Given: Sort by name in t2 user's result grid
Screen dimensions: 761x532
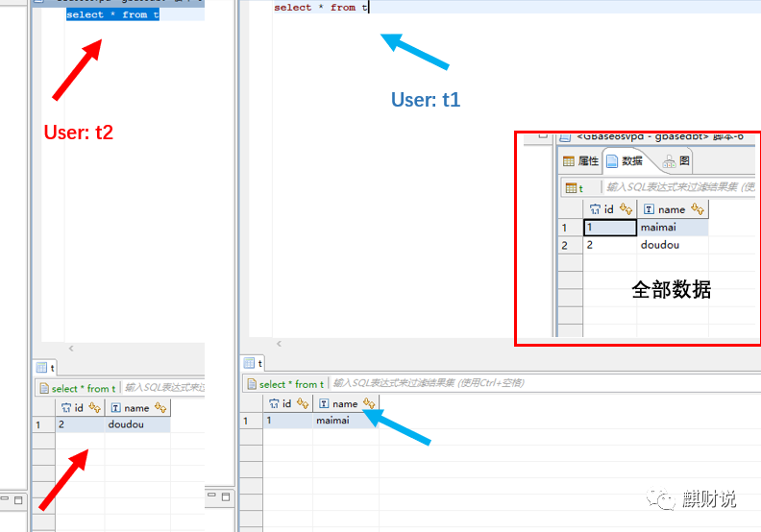Looking at the screenshot, I should (x=160, y=408).
